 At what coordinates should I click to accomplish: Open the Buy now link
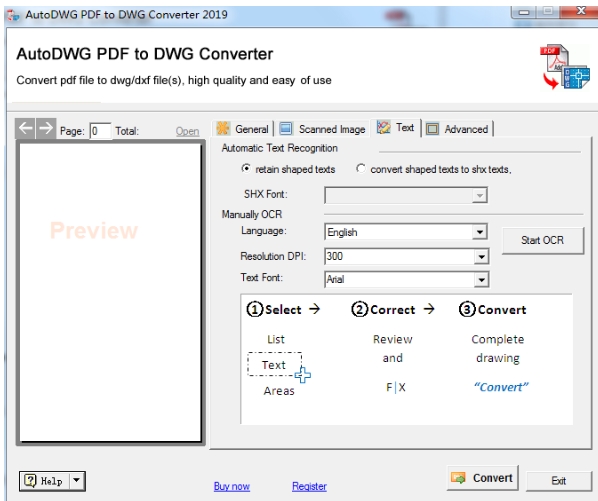232,486
